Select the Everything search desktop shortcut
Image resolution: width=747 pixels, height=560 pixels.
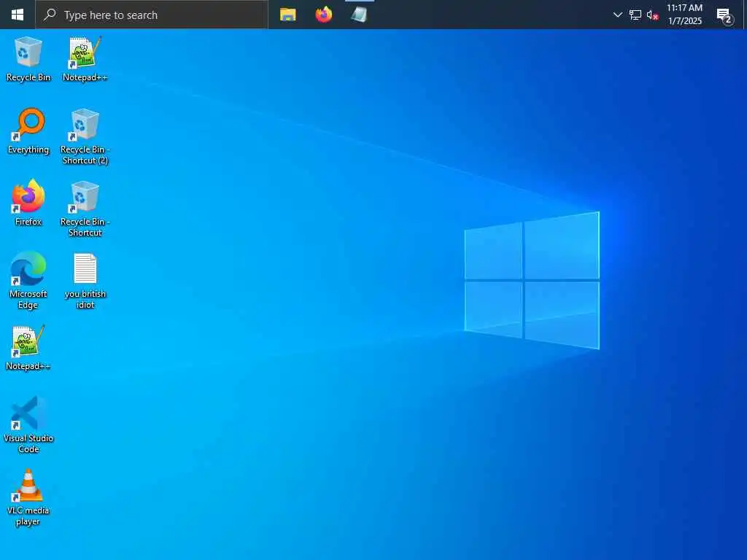(28, 131)
